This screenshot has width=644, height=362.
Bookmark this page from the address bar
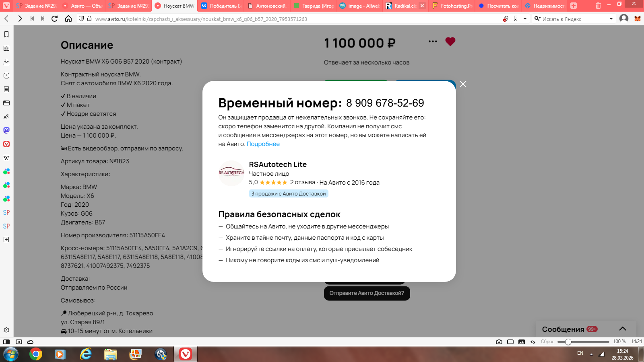coord(516,19)
